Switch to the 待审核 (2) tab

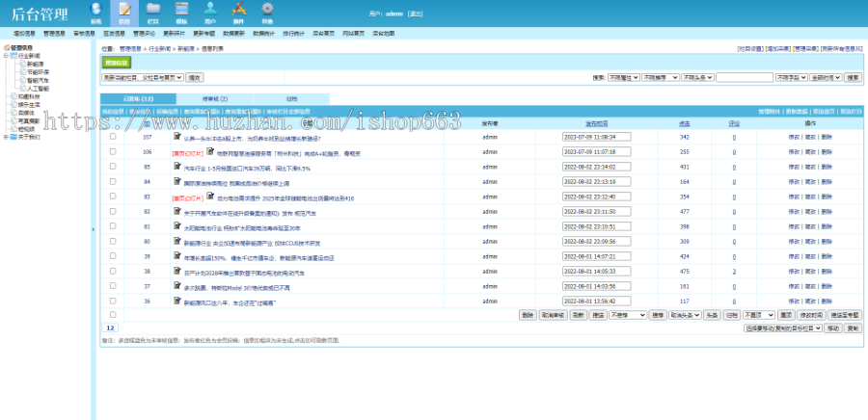[x=215, y=99]
